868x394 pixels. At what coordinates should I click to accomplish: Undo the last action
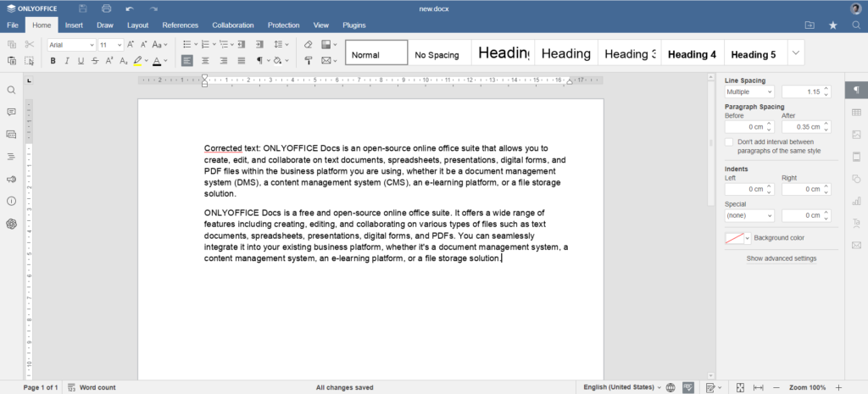click(x=130, y=8)
